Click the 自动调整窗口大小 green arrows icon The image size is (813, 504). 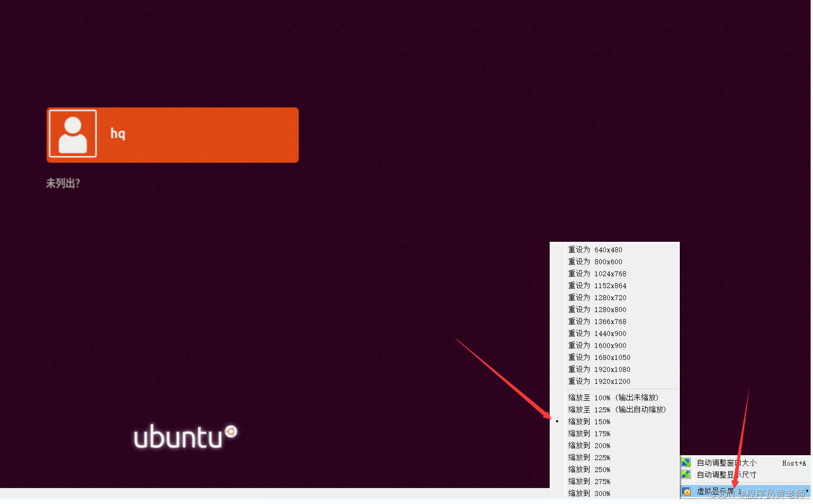tap(686, 463)
